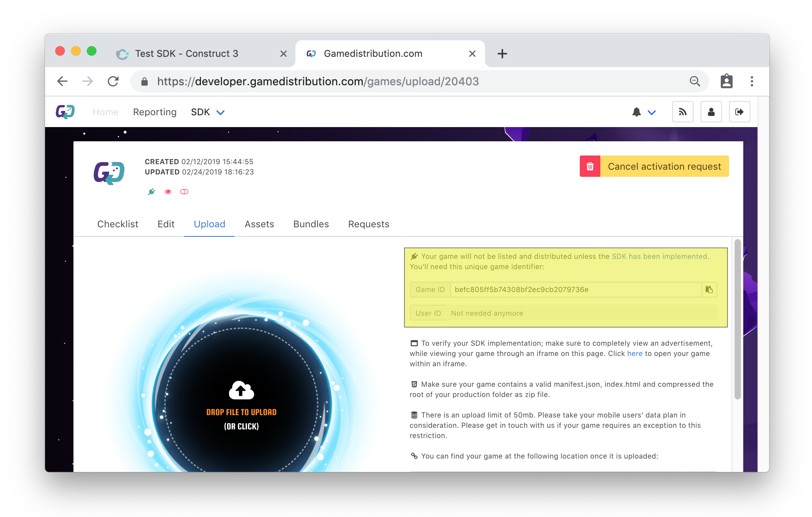Click the green plug SDK status icon
Image resolution: width=812 pixels, height=517 pixels.
point(151,192)
